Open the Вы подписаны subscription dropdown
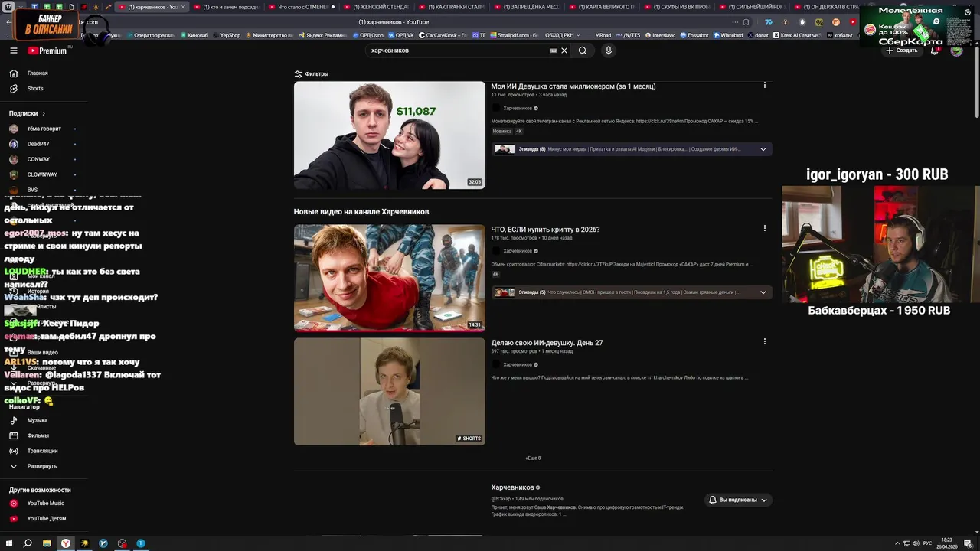This screenshot has width=980, height=551. point(738,500)
